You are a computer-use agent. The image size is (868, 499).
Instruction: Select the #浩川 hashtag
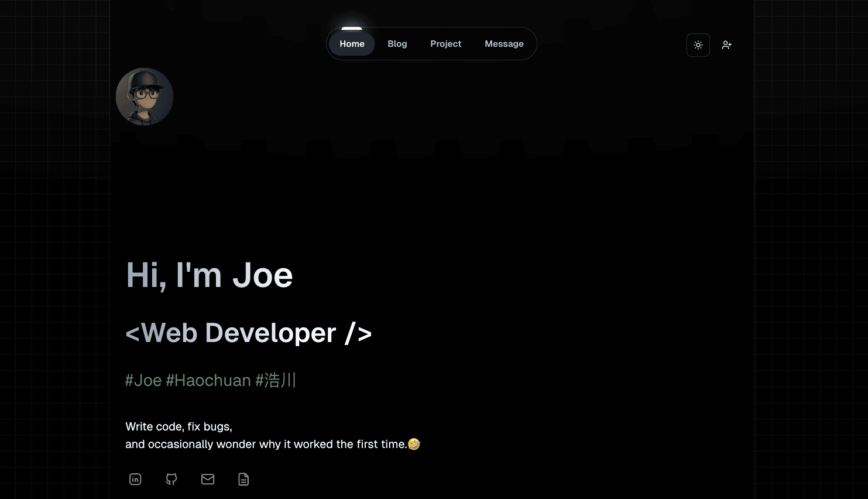(x=276, y=381)
